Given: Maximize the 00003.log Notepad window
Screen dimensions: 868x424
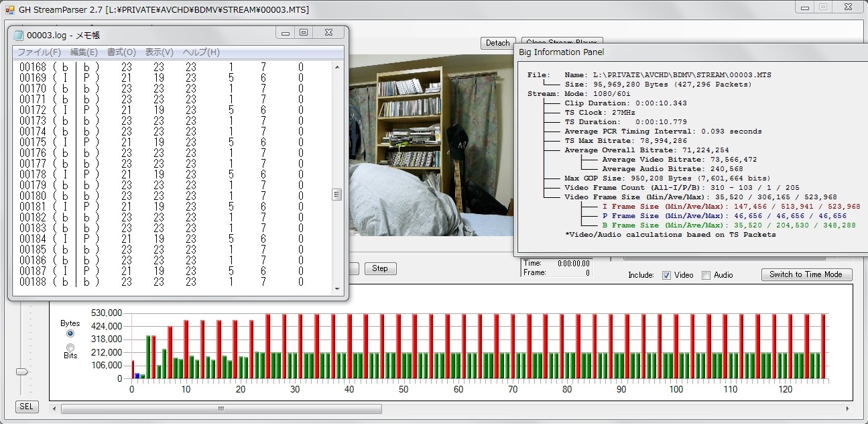Looking at the screenshot, I should click(304, 33).
